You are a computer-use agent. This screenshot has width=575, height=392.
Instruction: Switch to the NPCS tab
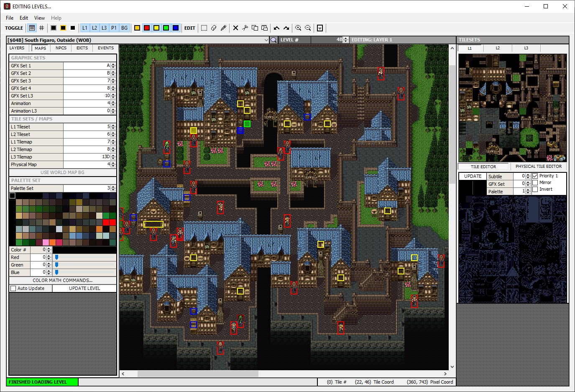click(61, 48)
